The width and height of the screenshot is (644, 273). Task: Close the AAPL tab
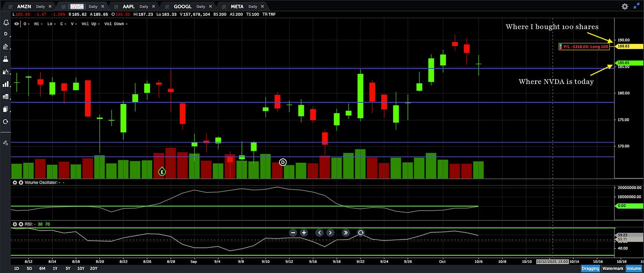pyautogui.click(x=153, y=7)
